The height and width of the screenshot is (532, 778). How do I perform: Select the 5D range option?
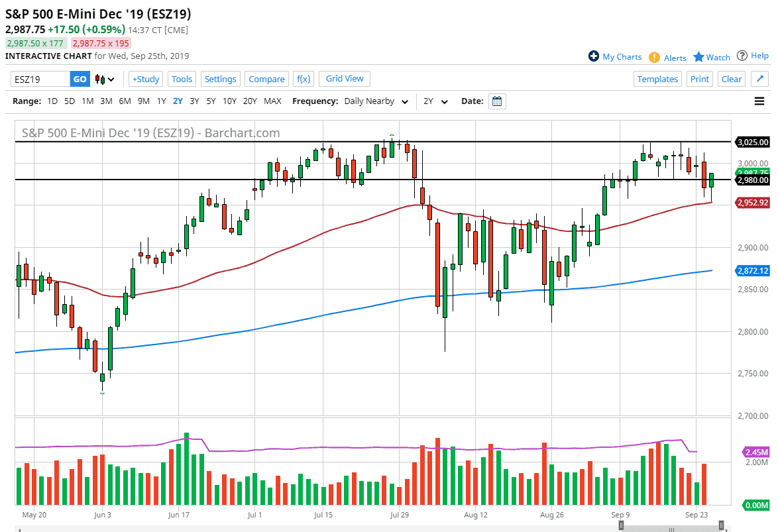[69, 101]
